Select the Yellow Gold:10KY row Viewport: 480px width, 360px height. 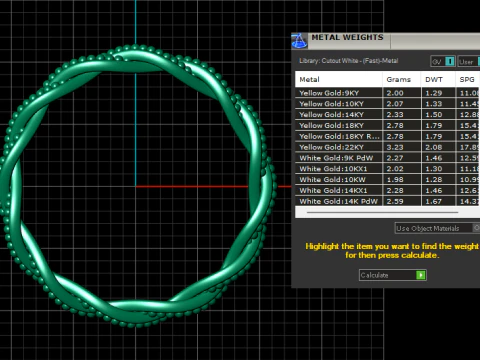pos(387,104)
